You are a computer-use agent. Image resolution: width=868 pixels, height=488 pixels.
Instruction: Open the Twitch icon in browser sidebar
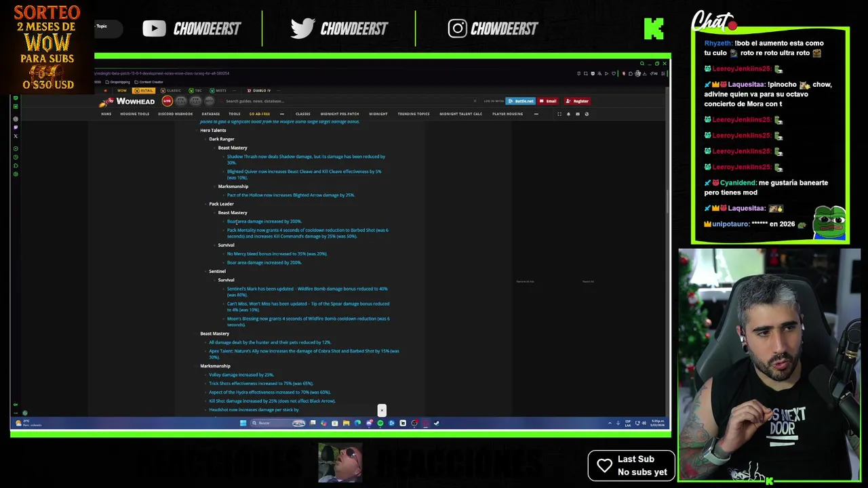(16, 127)
